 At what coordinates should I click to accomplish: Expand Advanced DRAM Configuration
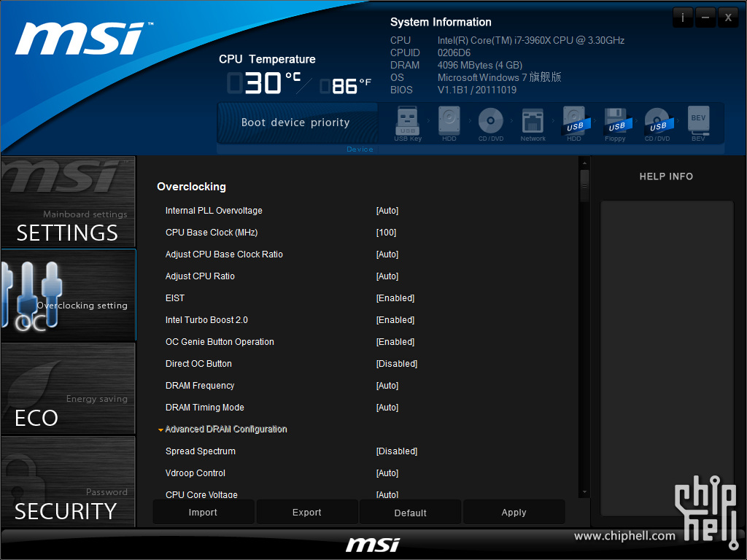click(x=222, y=429)
